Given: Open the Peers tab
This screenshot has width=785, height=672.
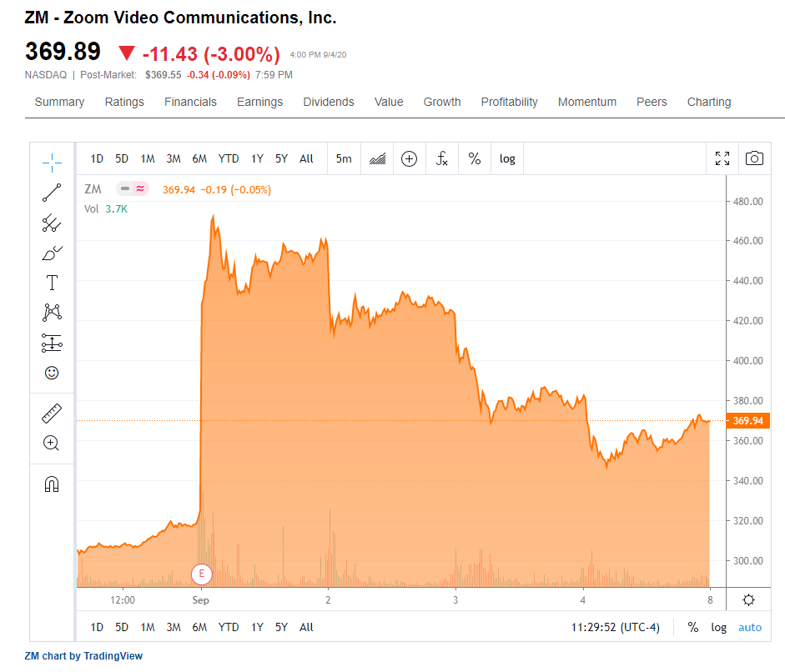Looking at the screenshot, I should [652, 102].
